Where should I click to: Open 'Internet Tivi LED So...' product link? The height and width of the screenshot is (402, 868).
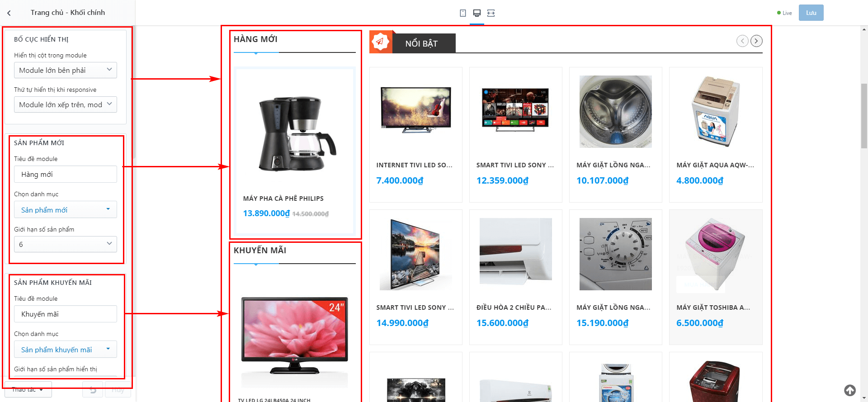tap(414, 165)
